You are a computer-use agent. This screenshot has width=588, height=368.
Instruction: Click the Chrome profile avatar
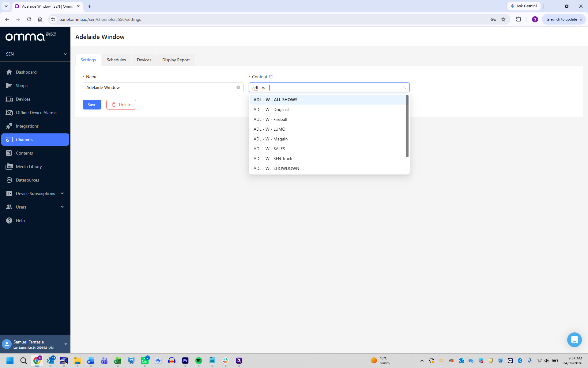535,19
